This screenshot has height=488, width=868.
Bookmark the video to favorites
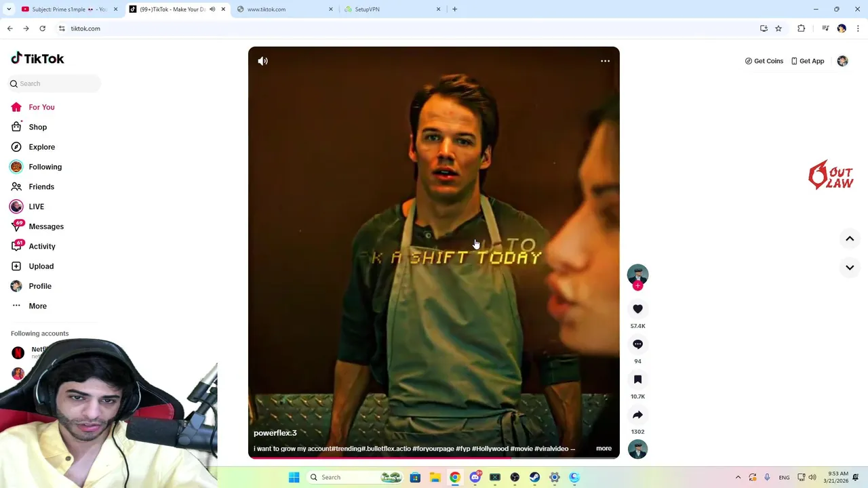637,380
